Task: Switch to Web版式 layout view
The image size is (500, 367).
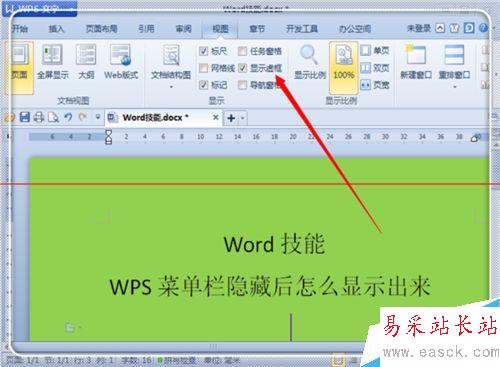Action: tap(121, 63)
